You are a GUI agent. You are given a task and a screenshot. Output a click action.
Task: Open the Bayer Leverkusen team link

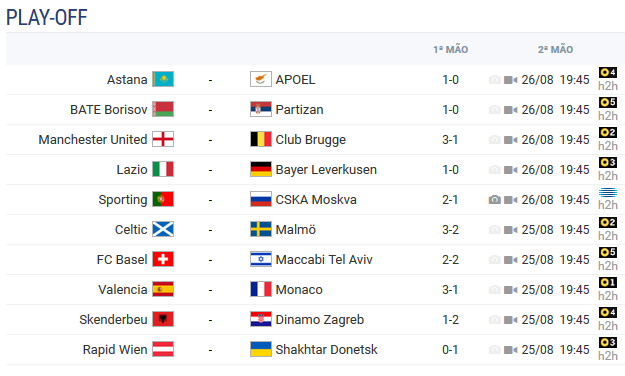click(x=326, y=170)
